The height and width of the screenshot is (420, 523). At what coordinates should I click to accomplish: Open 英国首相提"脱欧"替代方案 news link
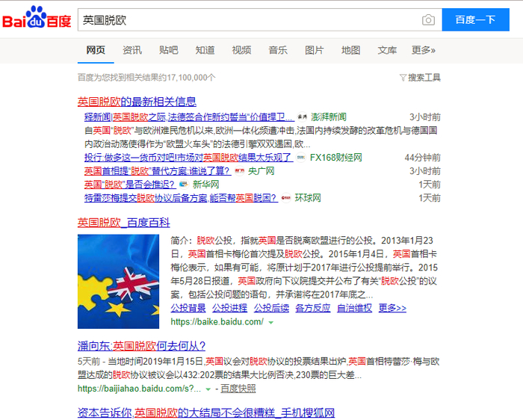point(158,171)
